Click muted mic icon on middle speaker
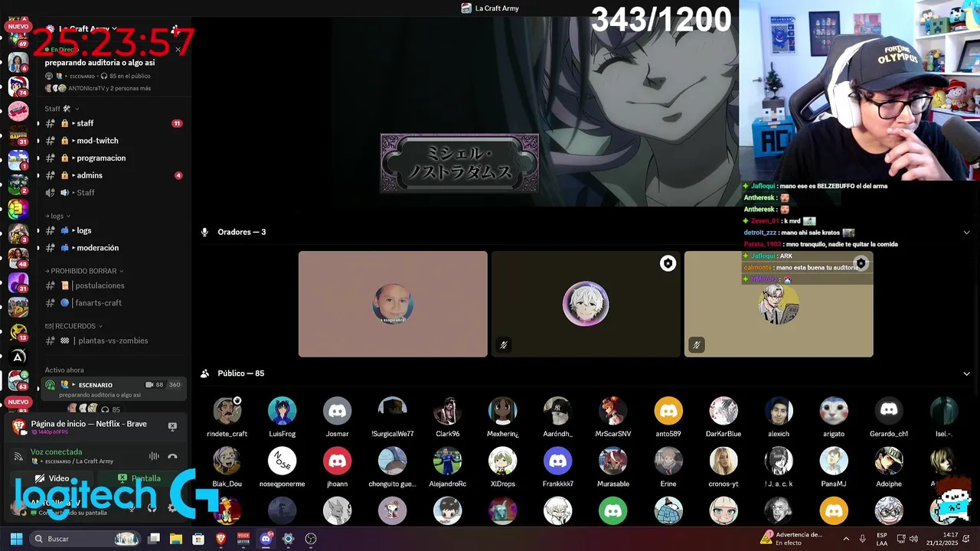The height and width of the screenshot is (551, 980). (x=503, y=345)
